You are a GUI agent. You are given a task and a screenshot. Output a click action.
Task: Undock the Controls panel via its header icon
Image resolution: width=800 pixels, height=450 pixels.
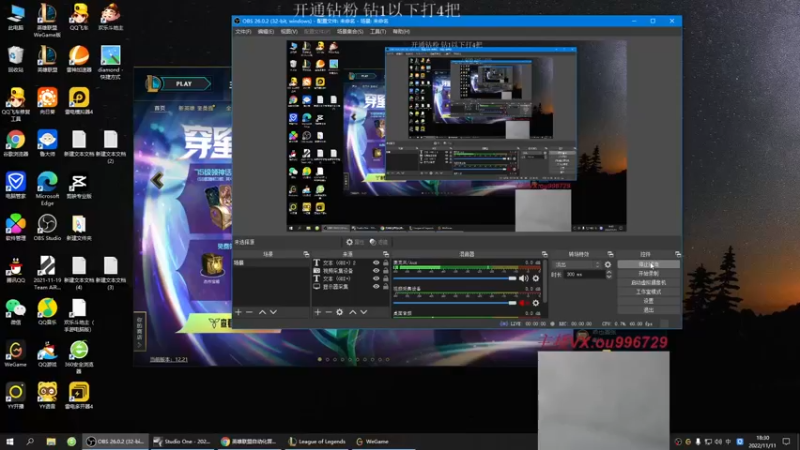(x=678, y=254)
